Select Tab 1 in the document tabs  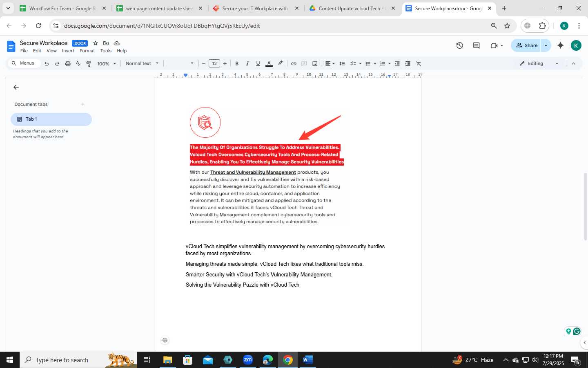pos(51,119)
